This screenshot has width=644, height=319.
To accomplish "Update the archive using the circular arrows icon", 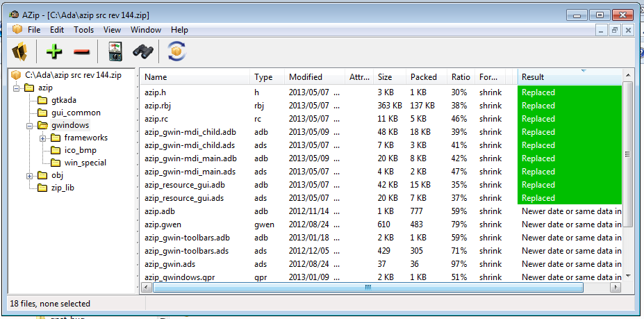I will (176, 52).
